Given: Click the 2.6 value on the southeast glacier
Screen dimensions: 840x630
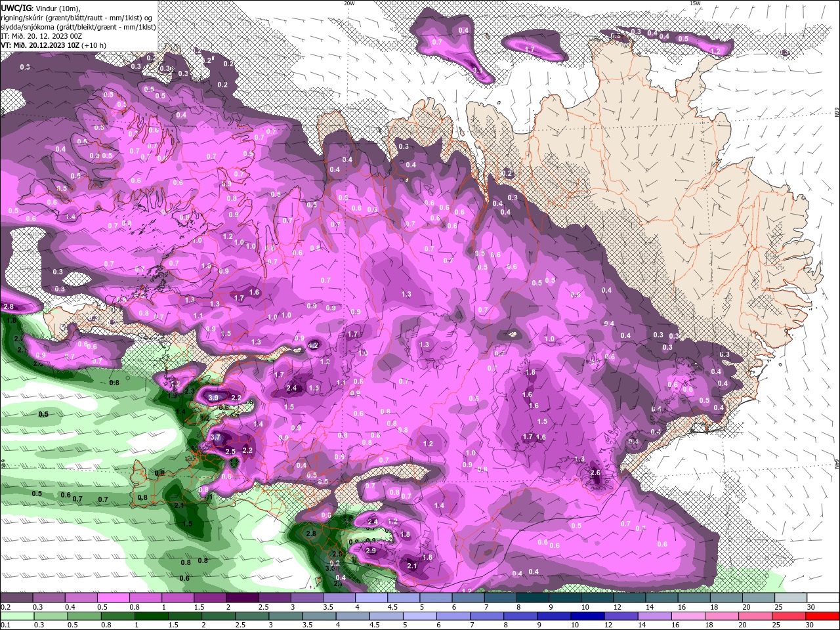Looking at the screenshot, I should 595,472.
